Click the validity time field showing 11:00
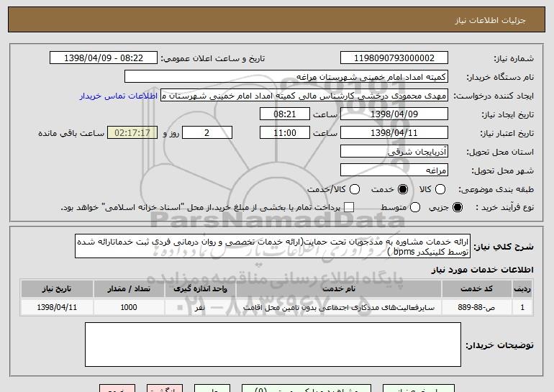This screenshot has width=554, height=392. (285, 133)
